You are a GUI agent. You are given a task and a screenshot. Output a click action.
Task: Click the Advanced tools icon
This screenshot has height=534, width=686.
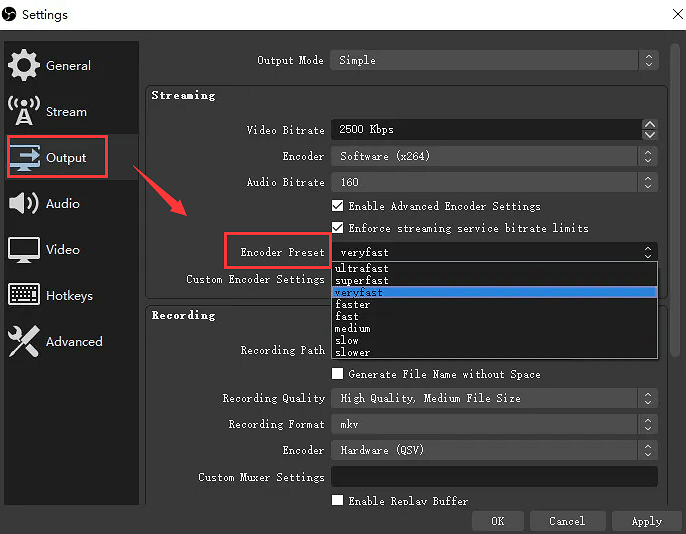point(24,341)
